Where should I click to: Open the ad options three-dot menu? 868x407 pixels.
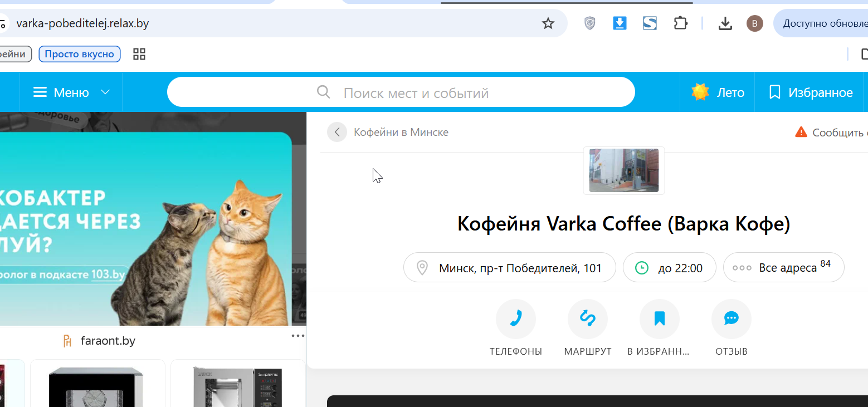(x=298, y=336)
